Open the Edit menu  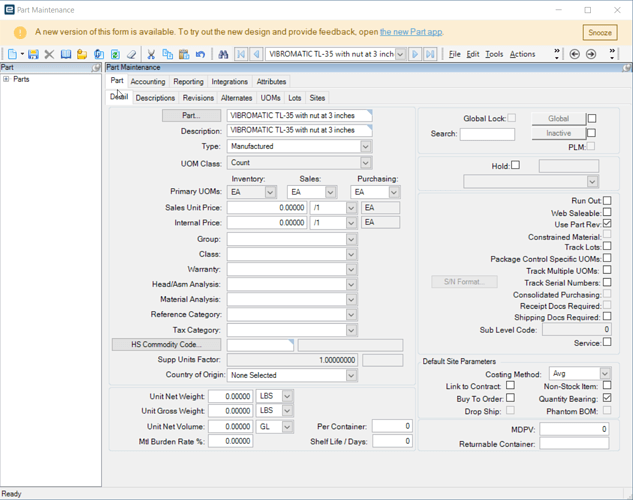[473, 54]
